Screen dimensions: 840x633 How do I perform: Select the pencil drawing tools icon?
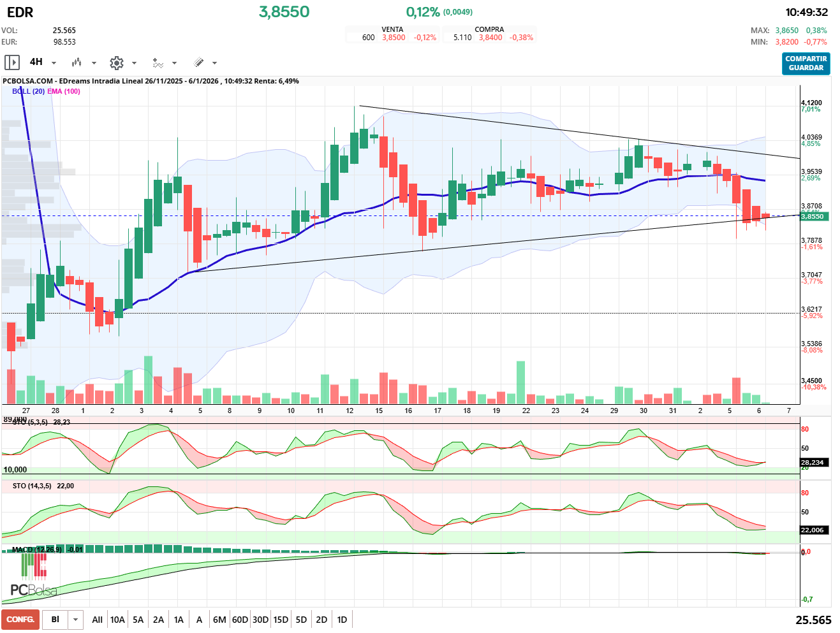tap(198, 62)
